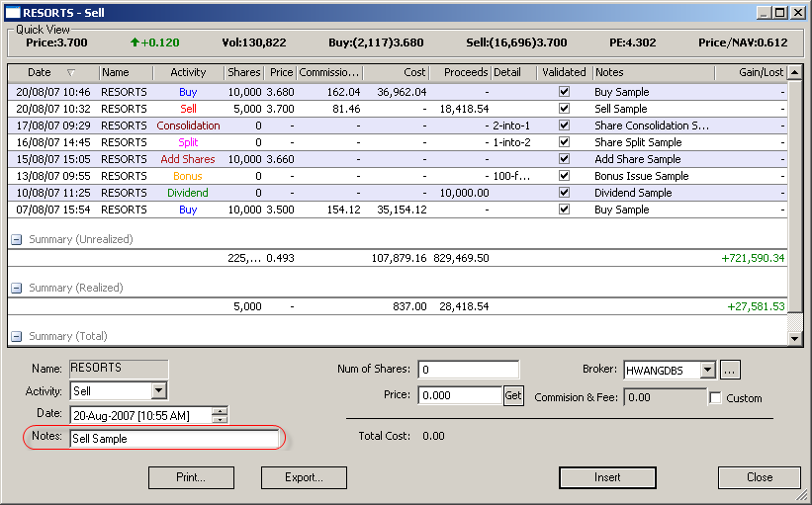The height and width of the screenshot is (505, 812).
Task: Sort by the Activity column header
Action: (x=189, y=72)
